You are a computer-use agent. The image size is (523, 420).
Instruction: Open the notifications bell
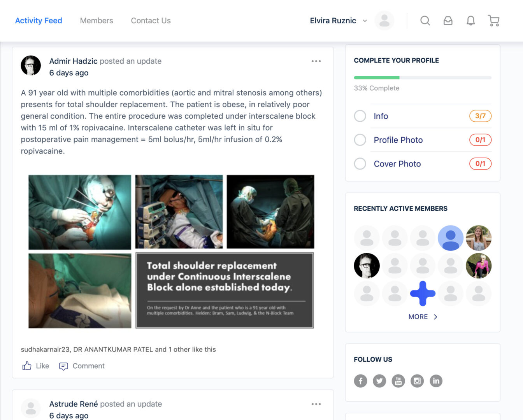coord(470,21)
